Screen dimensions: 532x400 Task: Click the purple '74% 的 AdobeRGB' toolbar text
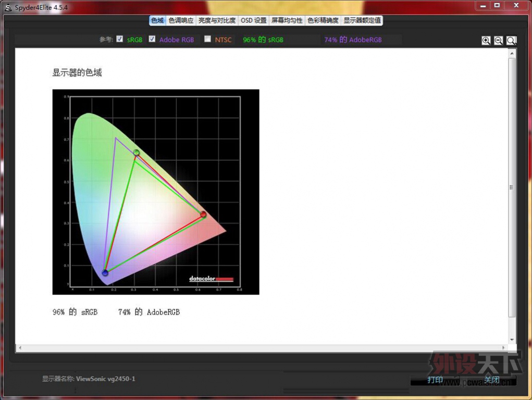(353, 40)
